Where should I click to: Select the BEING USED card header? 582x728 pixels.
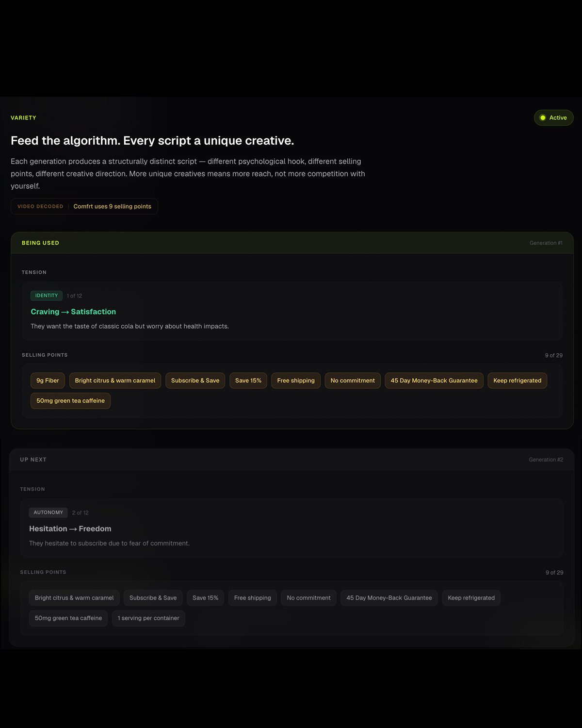point(292,243)
